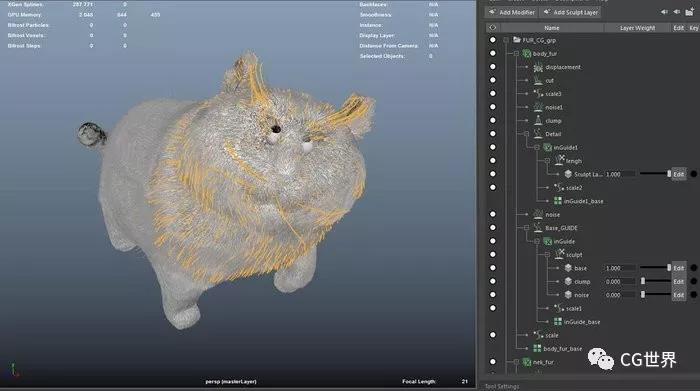This screenshot has height=391, width=700.
Task: Toggle visibility of displacement modifier
Action: (493, 67)
